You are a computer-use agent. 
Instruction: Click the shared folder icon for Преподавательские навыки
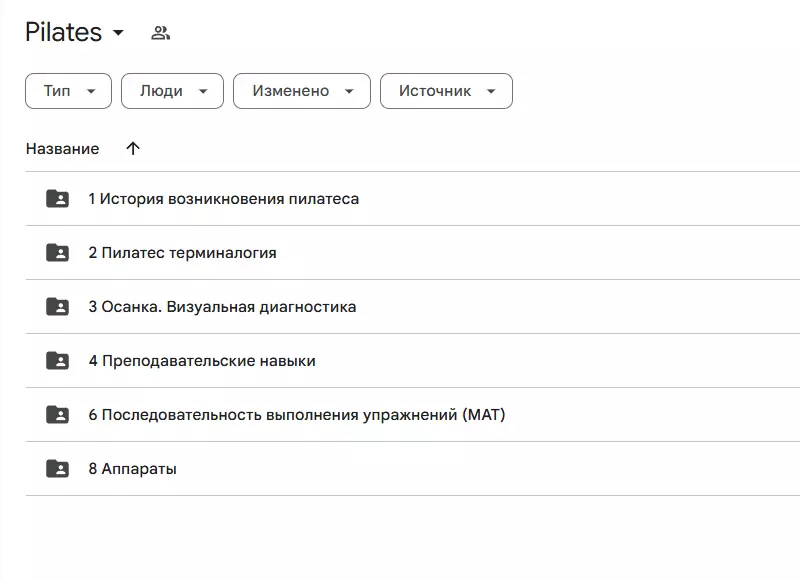[x=57, y=360]
